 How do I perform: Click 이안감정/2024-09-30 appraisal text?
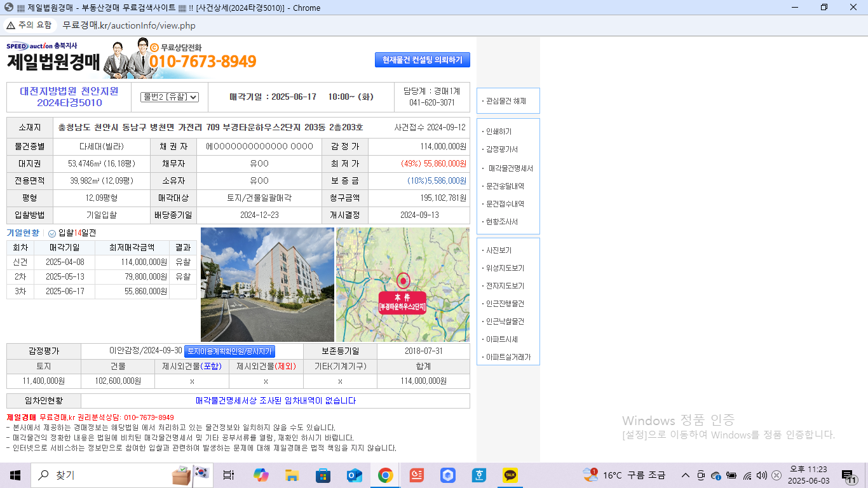tap(146, 351)
